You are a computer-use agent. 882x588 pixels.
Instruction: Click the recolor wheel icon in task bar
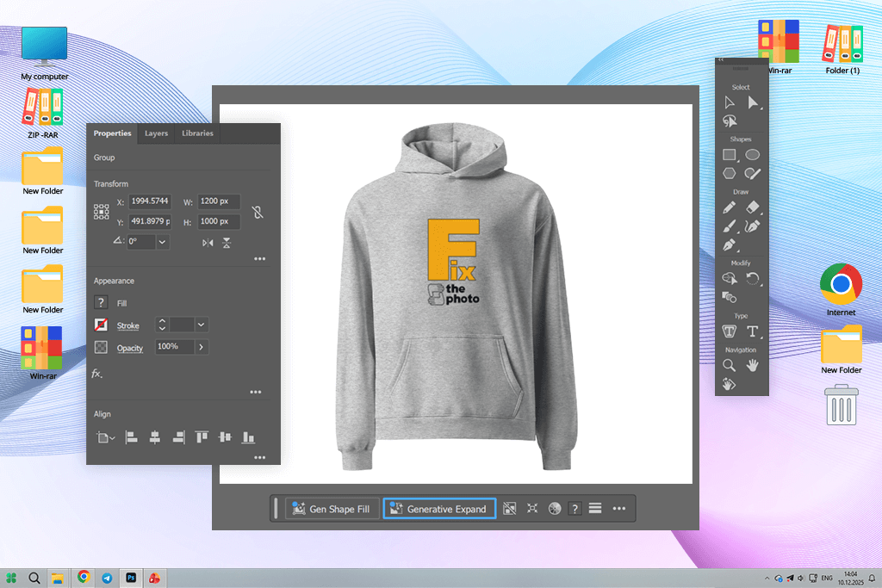coord(555,509)
